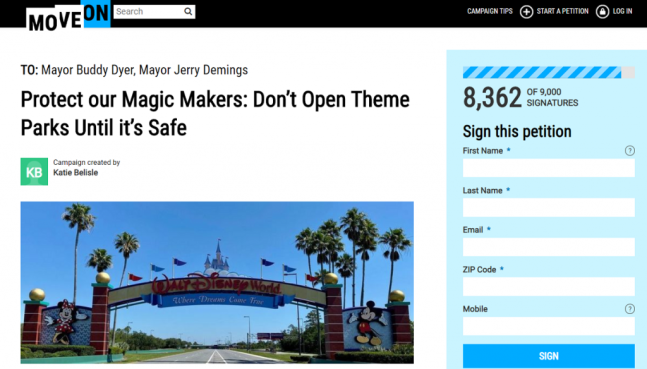Click the Walt Disney World entrance photo
Image resolution: width=647 pixels, height=369 pixels.
[217, 282]
